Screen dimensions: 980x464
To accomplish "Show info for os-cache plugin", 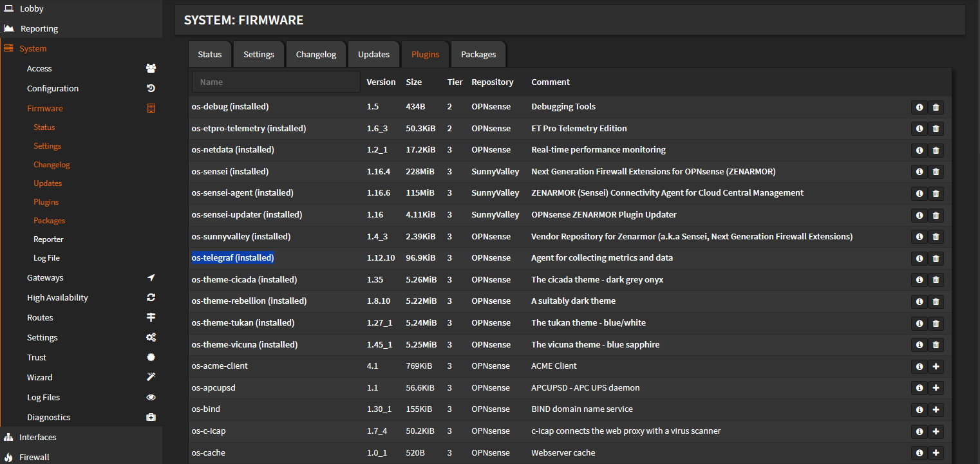I will tap(919, 453).
